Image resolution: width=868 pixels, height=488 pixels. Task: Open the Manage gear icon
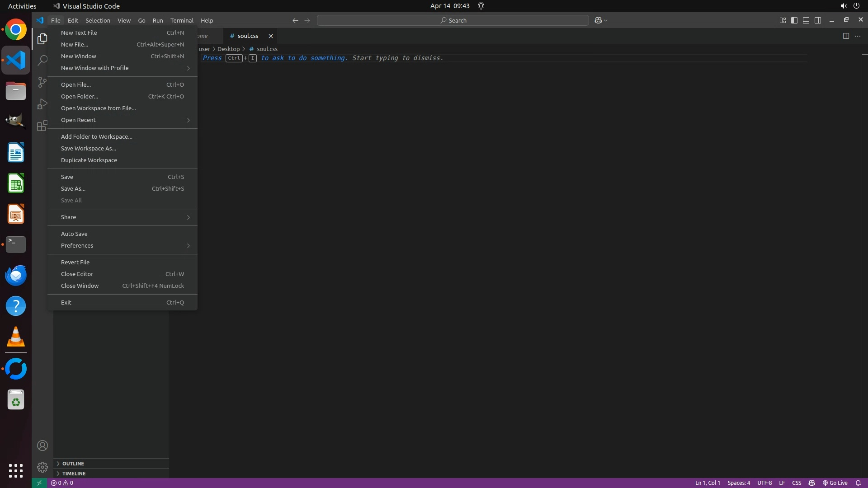tap(42, 467)
